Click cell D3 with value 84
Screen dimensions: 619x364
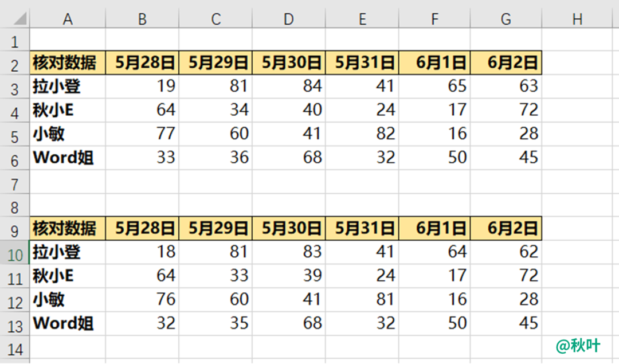288,86
